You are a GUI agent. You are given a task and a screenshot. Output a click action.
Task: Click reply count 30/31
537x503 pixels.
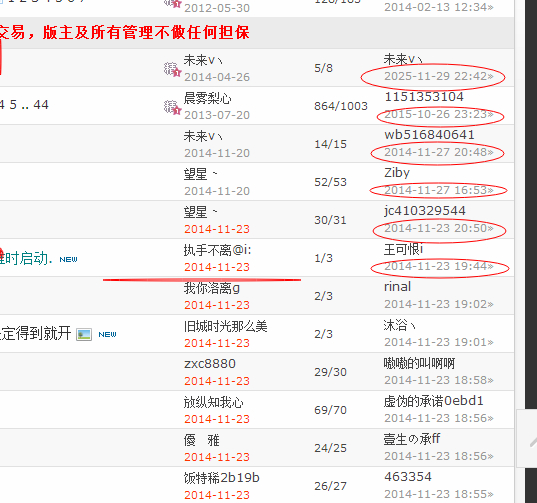[x=330, y=220]
